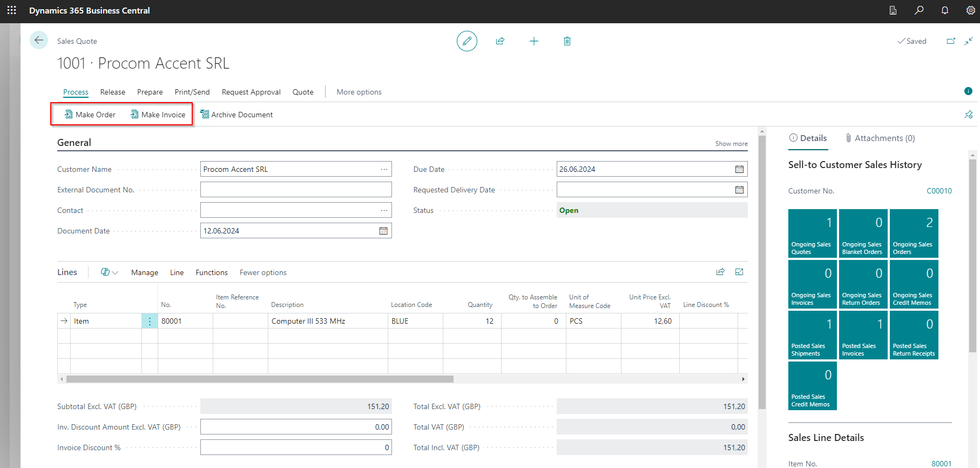
Task: Click the main page vertical scrollbar
Action: tap(762, 272)
